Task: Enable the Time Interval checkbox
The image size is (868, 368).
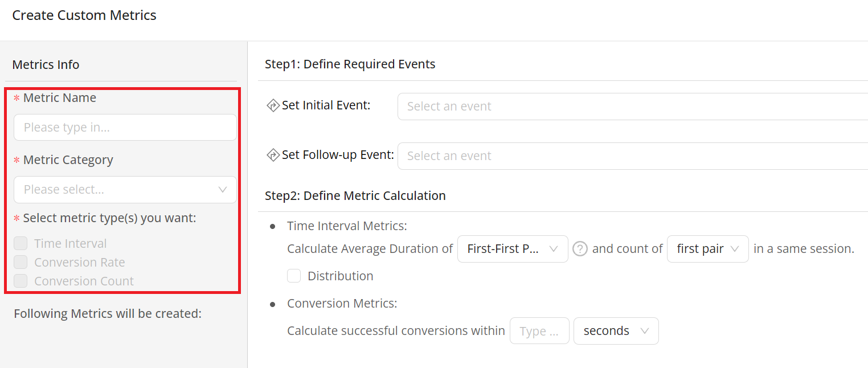Action: [21, 244]
